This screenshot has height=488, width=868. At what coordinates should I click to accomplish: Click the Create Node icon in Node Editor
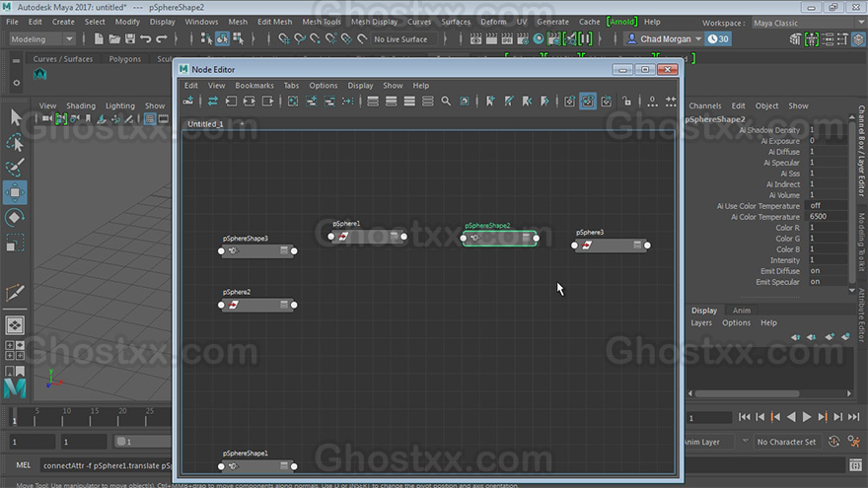[x=188, y=101]
